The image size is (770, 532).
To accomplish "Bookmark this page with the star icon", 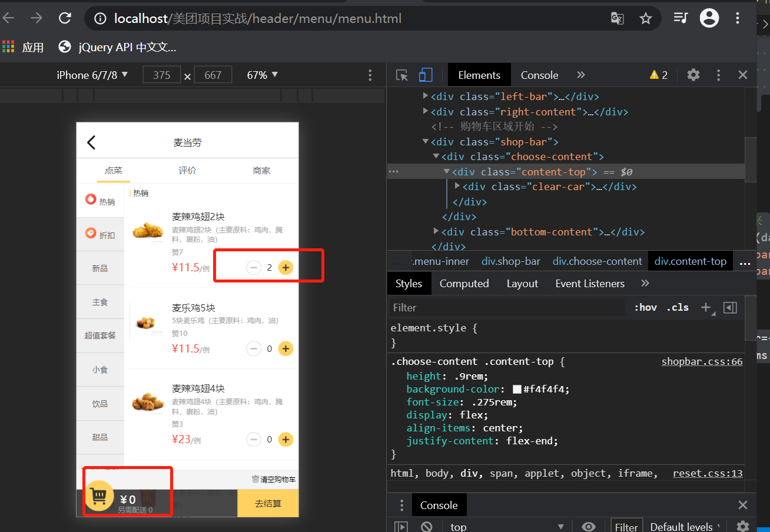I will point(646,19).
